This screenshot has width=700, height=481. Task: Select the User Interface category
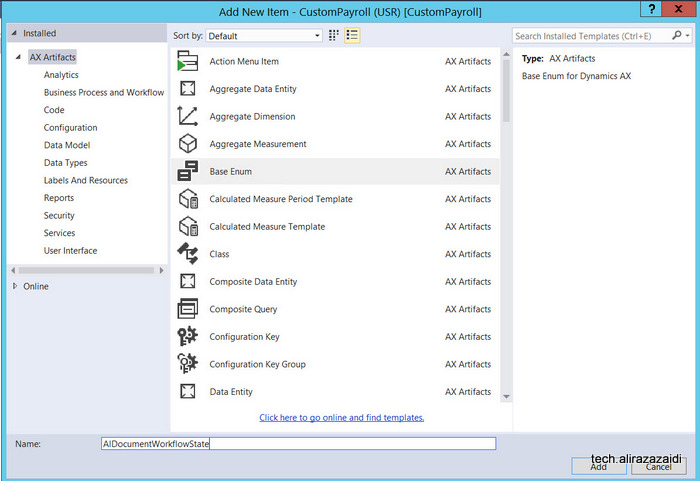coord(71,250)
